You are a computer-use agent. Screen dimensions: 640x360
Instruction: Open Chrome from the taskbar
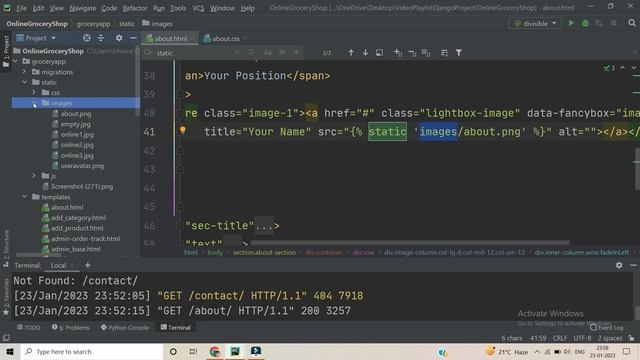215,351
